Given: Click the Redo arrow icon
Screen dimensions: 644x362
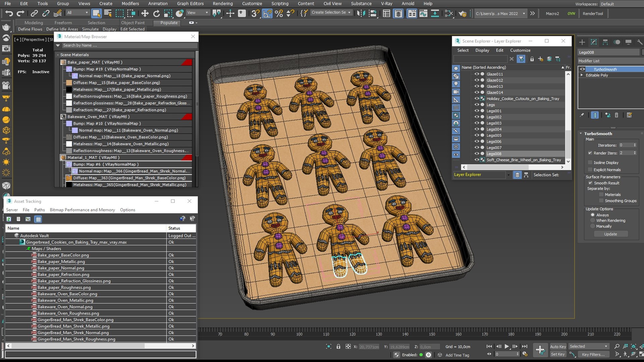Looking at the screenshot, I should (x=20, y=13).
